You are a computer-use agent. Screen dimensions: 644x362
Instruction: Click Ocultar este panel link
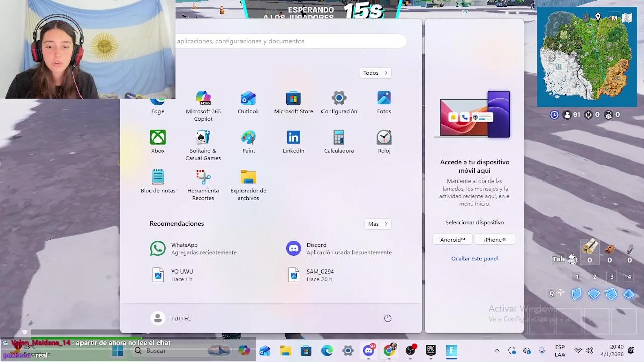coord(474,258)
